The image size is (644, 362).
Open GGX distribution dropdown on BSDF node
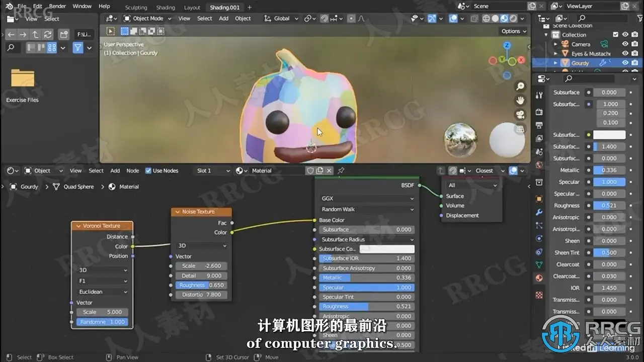[367, 199]
